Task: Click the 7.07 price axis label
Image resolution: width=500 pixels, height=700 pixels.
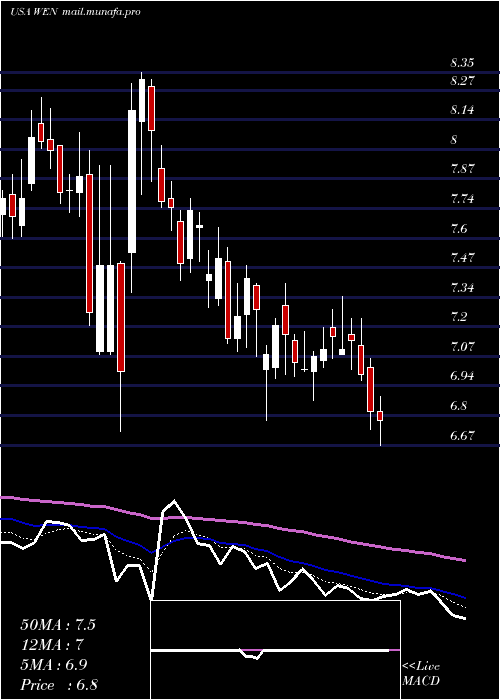Action: click(462, 346)
